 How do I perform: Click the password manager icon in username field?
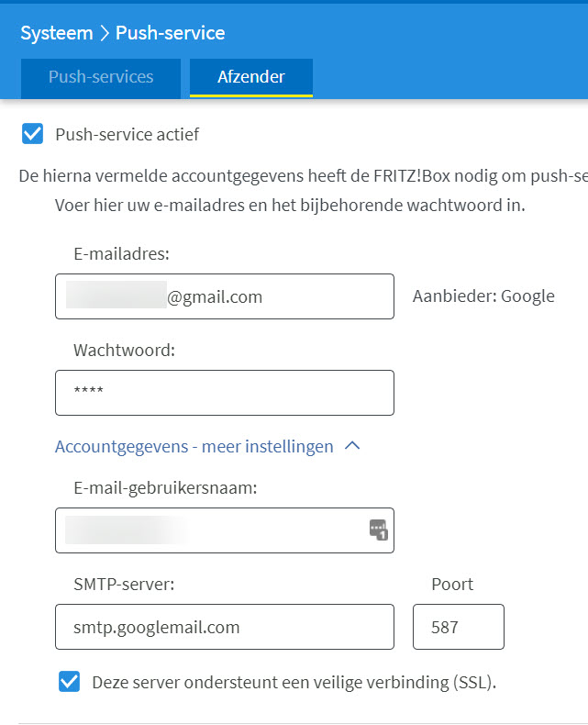click(x=378, y=530)
